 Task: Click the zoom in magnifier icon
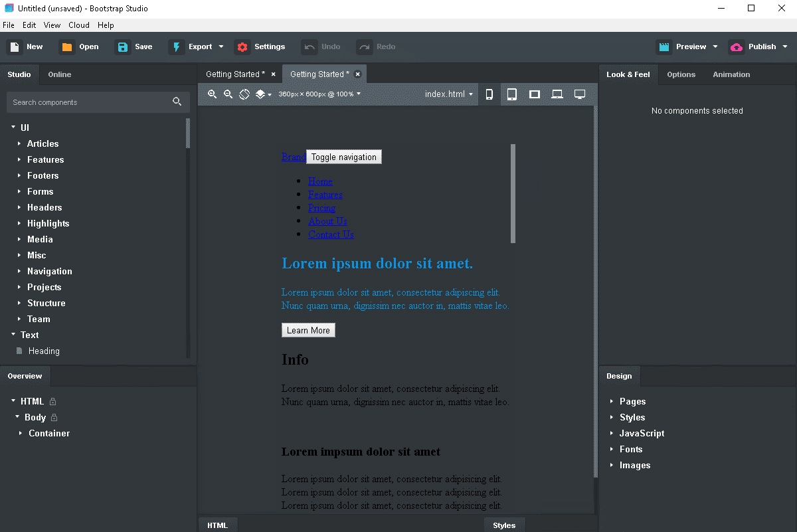pos(213,94)
